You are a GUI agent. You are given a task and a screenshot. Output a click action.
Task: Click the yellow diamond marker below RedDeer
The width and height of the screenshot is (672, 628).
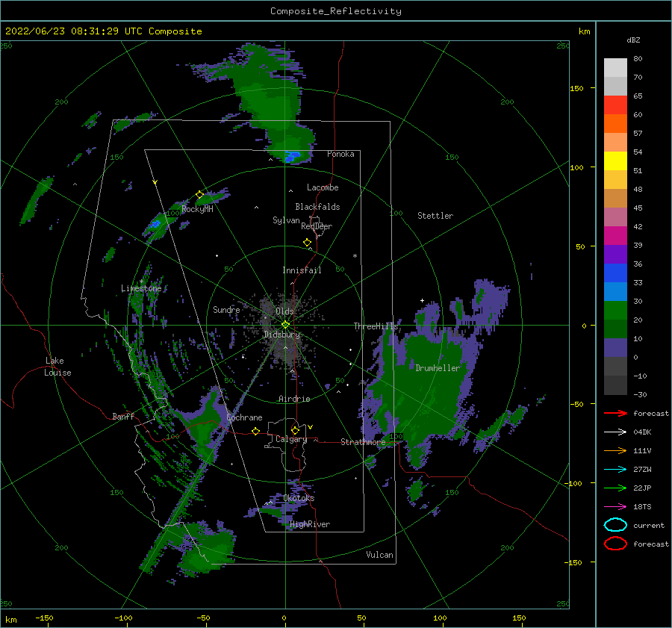[308, 243]
